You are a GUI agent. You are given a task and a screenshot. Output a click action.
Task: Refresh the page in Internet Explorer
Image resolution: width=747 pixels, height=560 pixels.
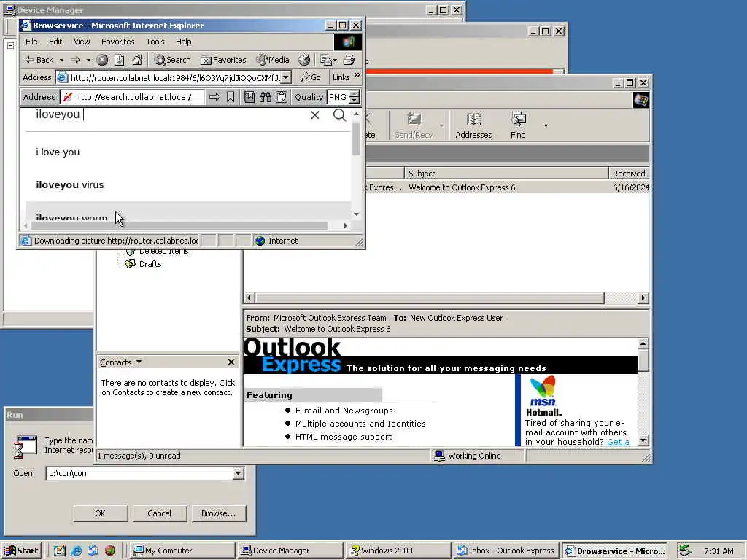120,60
